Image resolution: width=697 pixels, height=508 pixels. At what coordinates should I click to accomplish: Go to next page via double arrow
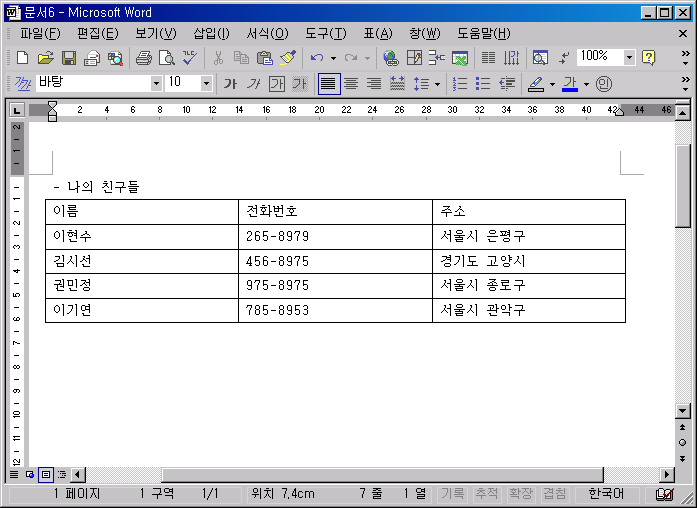pyautogui.click(x=682, y=458)
